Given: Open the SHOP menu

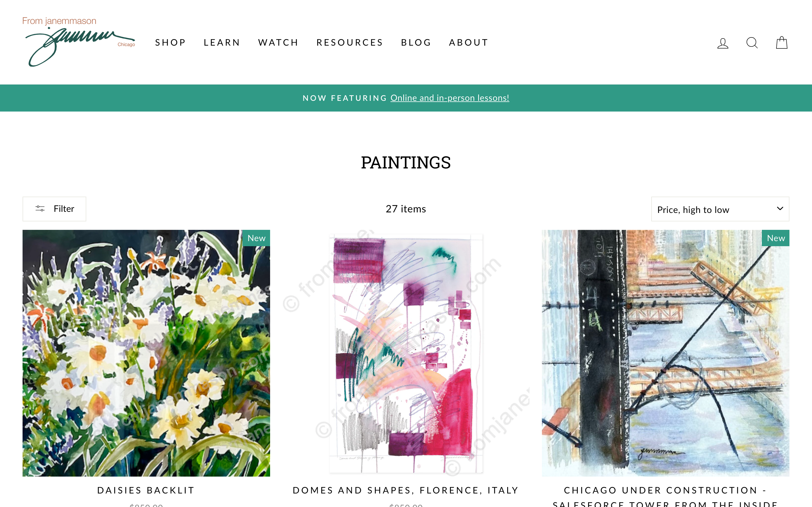Looking at the screenshot, I should (x=171, y=43).
